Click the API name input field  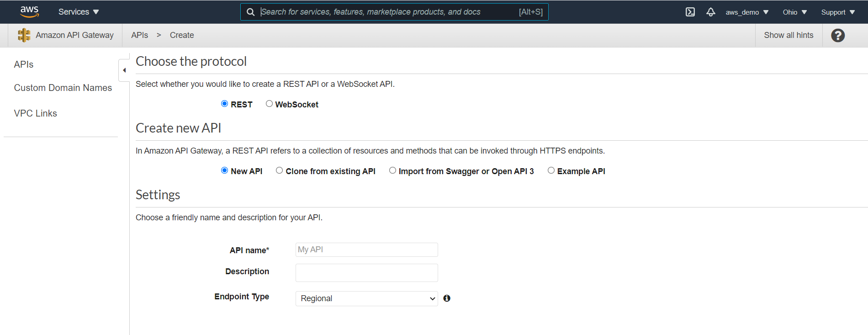point(367,250)
